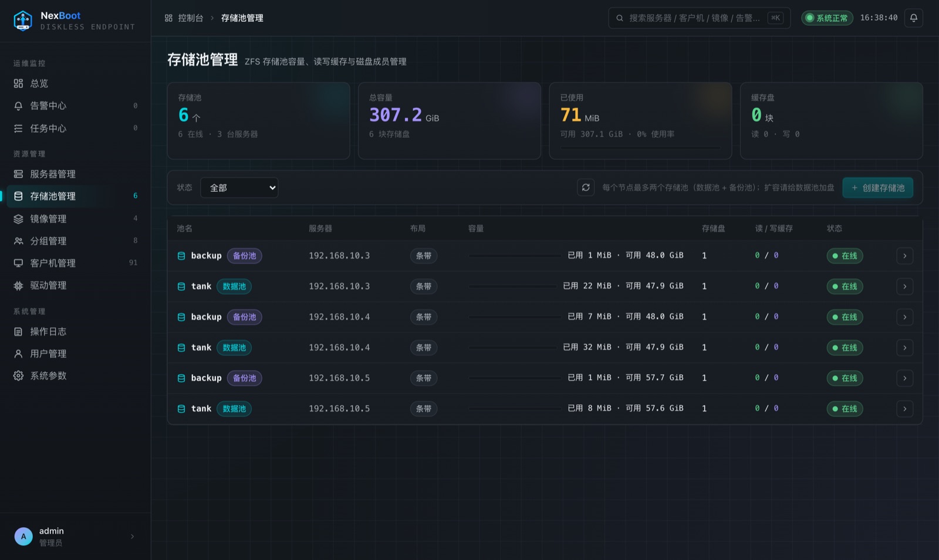Expand tank pool row on 192.168.10.5

click(904, 409)
